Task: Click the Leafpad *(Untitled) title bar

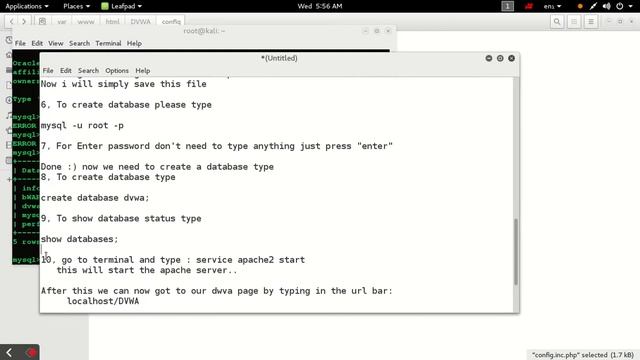Action: click(279, 58)
